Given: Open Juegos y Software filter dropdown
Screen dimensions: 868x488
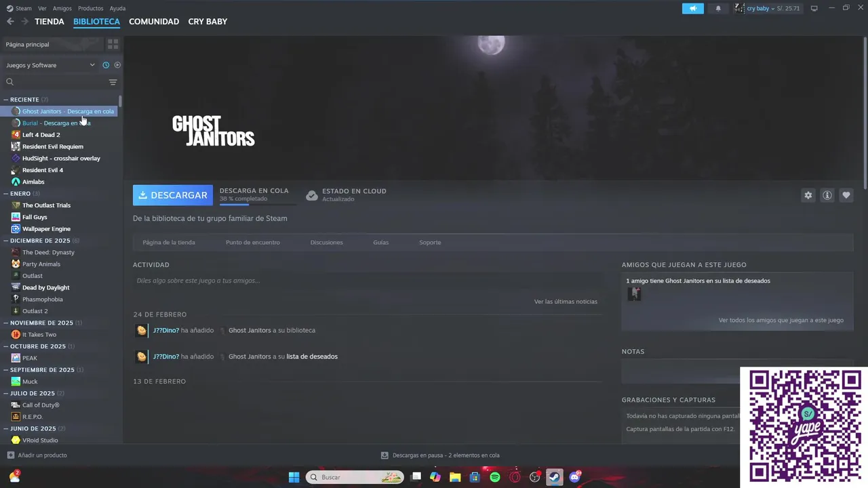Looking at the screenshot, I should 50,65.
